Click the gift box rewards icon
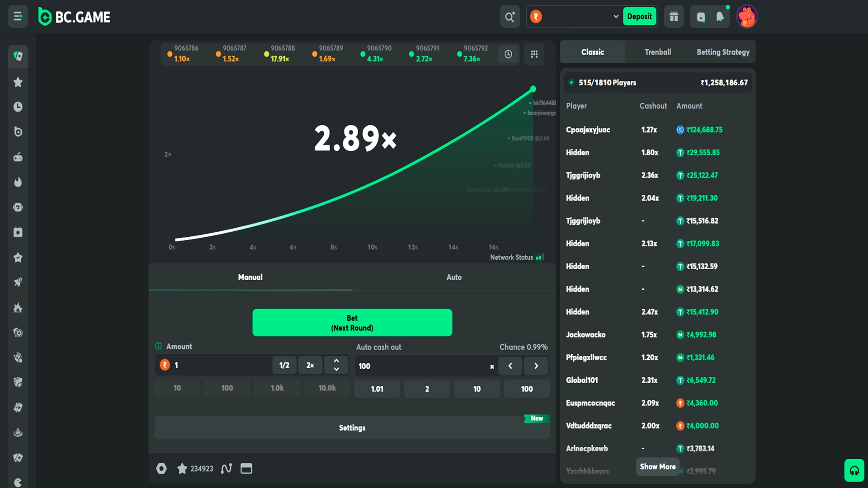This screenshot has width=868, height=488. (674, 17)
